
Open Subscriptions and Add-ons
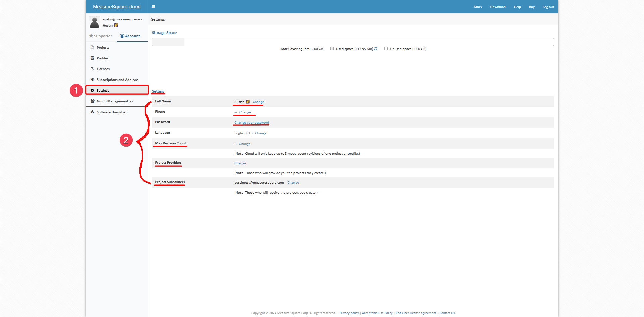(x=117, y=80)
